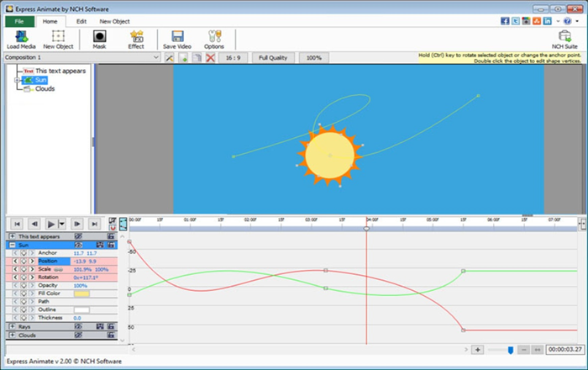Screen dimensions: 588x370
Task: Click the duplicate composition icon
Action: click(197, 58)
